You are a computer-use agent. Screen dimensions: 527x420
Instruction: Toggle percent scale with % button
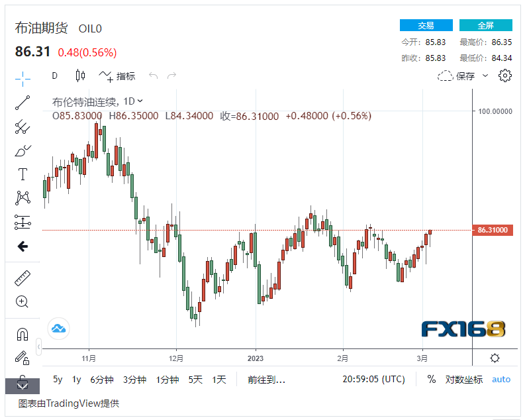[432, 380]
